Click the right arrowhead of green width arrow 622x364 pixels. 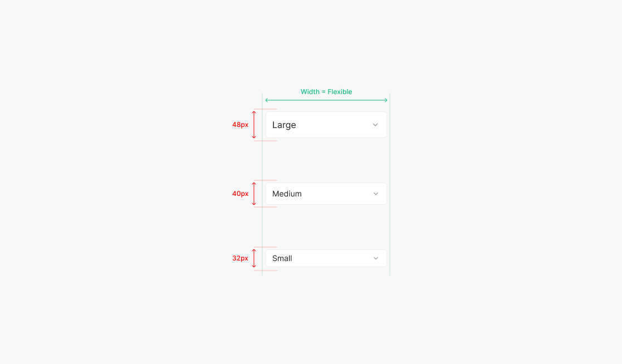point(386,100)
